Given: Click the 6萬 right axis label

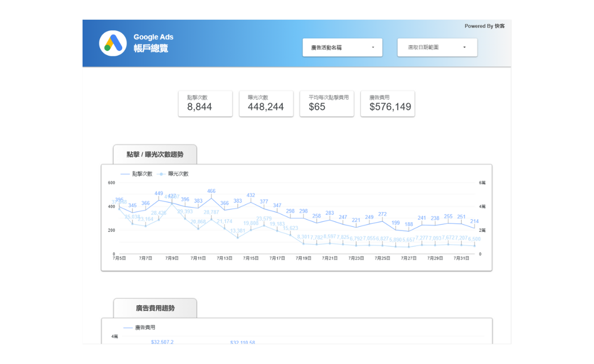Looking at the screenshot, I should tap(482, 183).
